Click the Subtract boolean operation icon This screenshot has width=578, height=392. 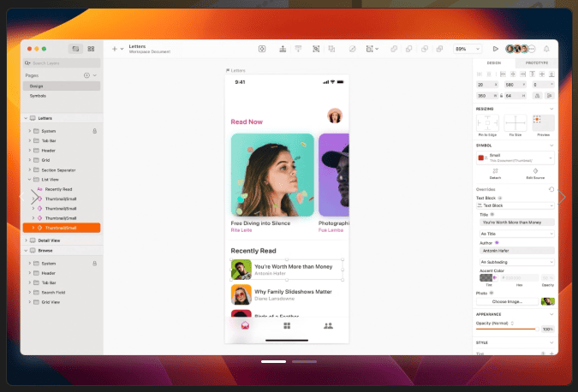pos(408,49)
